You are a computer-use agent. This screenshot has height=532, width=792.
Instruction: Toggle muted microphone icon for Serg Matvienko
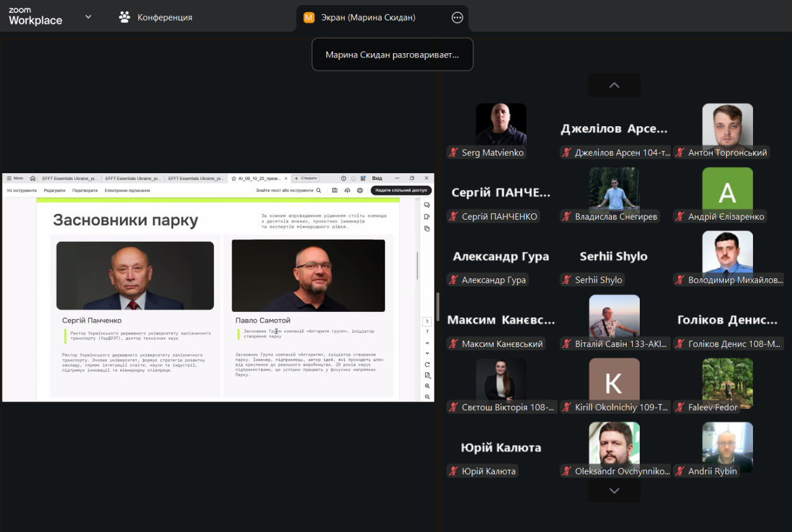point(454,153)
